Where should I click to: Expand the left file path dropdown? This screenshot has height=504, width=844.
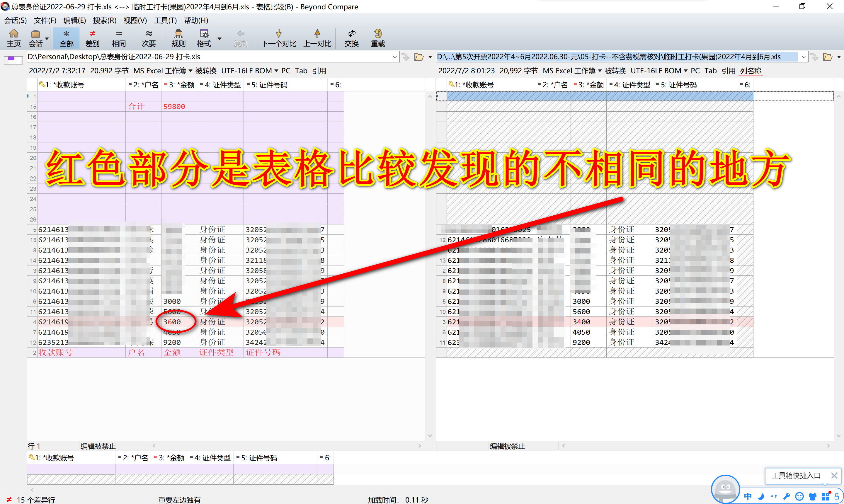click(394, 57)
